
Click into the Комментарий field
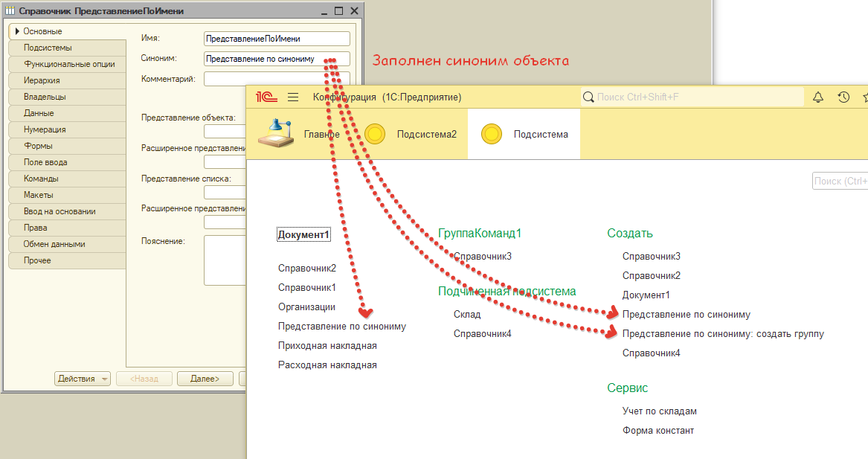[277, 79]
